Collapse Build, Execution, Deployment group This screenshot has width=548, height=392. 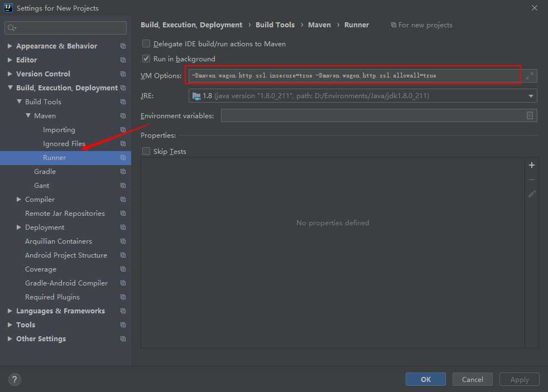point(10,88)
